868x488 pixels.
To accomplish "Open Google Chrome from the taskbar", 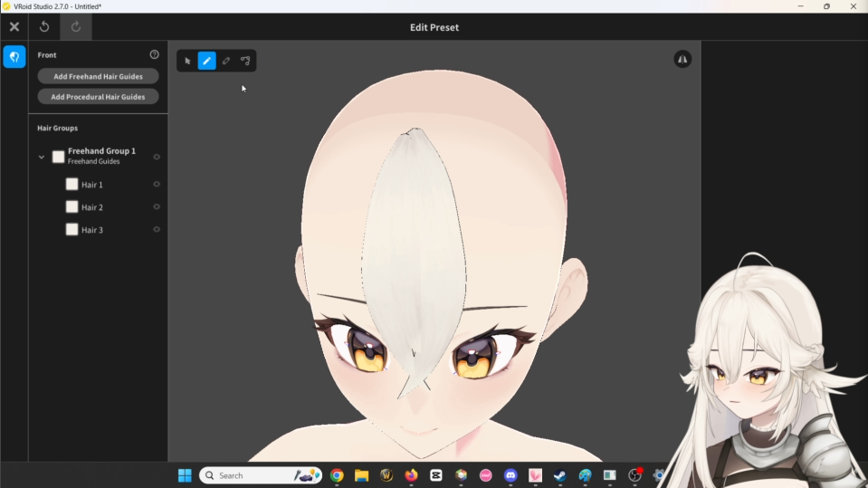I will tap(337, 475).
